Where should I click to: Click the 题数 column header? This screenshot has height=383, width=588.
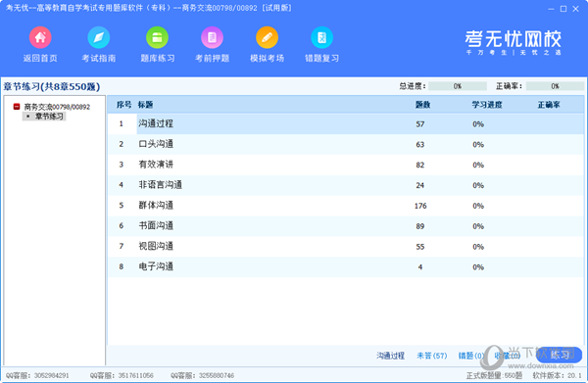point(422,105)
